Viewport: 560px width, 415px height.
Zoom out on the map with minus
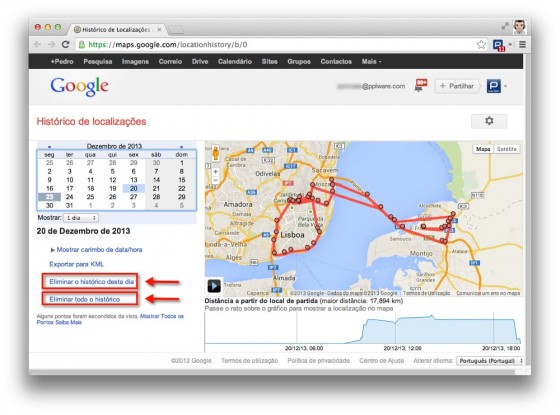tap(216, 180)
